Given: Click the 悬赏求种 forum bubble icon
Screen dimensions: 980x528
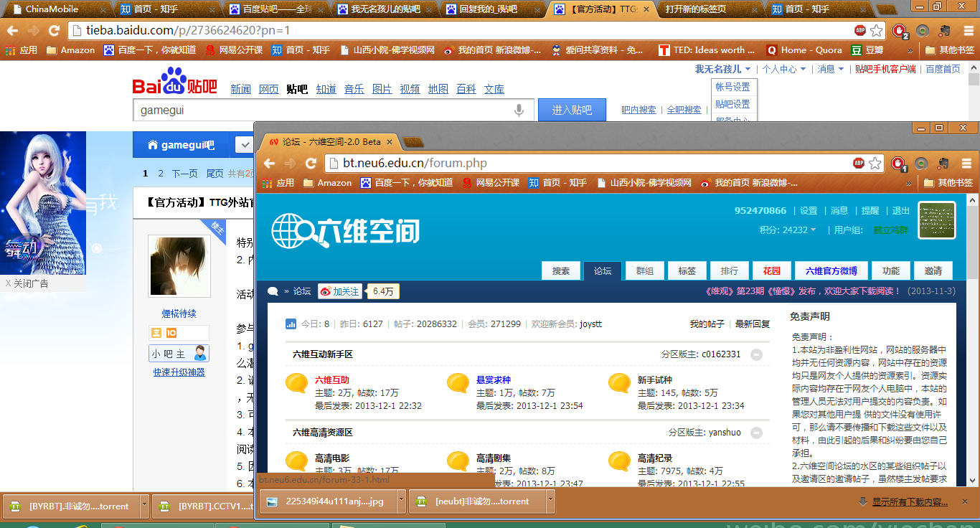Looking at the screenshot, I should point(458,384).
